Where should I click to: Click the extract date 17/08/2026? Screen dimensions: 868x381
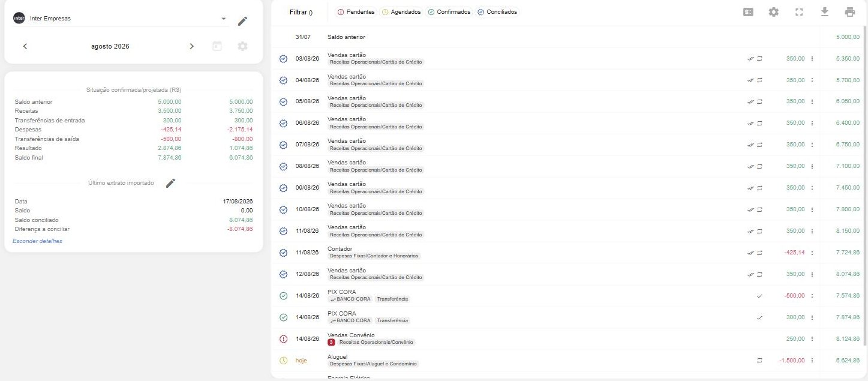(x=238, y=202)
